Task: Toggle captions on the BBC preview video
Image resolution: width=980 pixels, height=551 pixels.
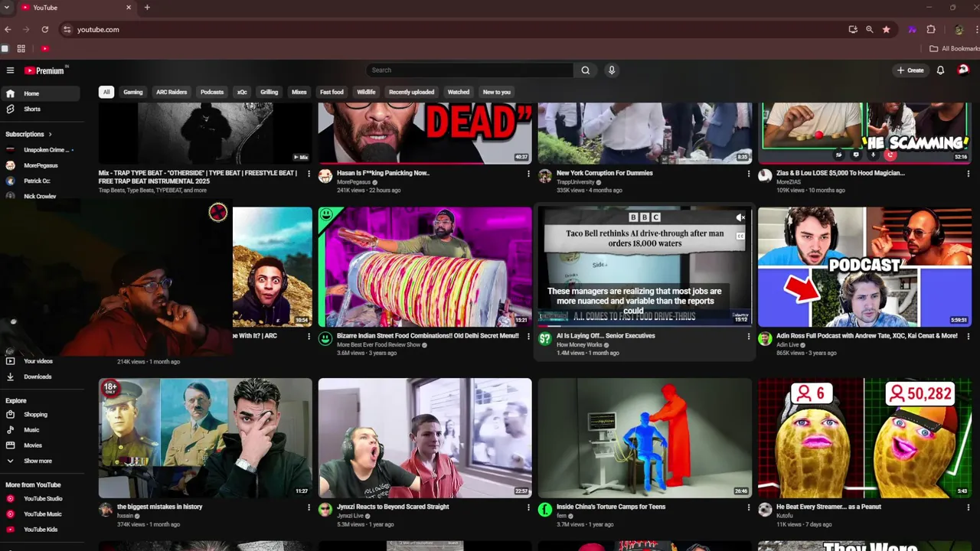Action: click(740, 236)
